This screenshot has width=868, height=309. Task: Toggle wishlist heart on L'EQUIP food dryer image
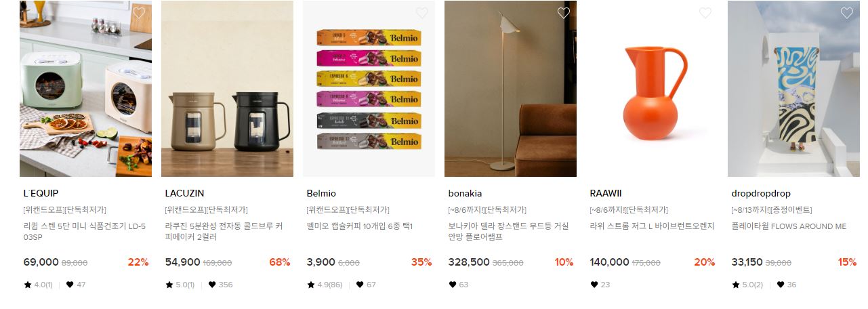[138, 13]
